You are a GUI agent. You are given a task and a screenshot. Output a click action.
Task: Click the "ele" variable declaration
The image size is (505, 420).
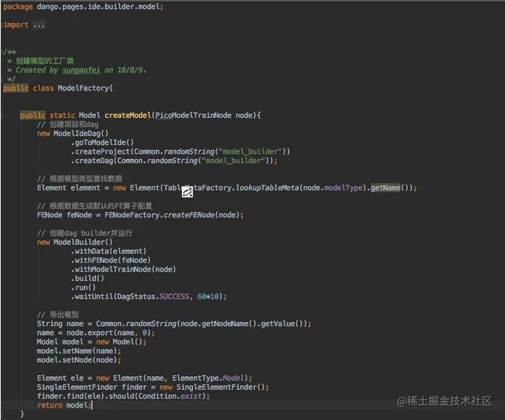[77, 378]
